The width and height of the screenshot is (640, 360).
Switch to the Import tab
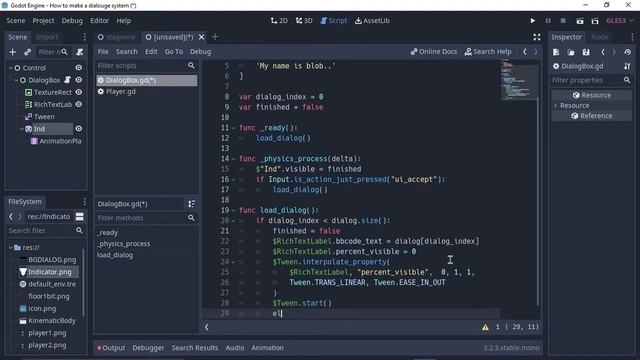[47, 37]
